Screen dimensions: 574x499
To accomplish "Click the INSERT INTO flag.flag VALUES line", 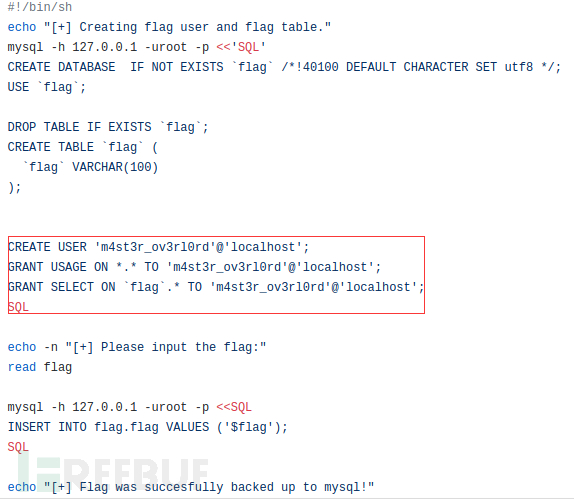I will click(x=148, y=427).
